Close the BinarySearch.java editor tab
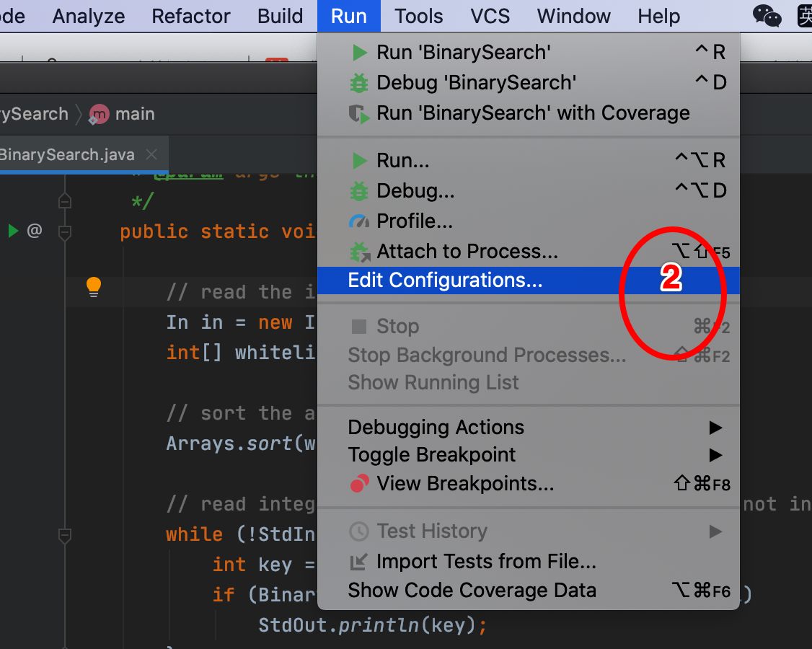This screenshot has width=812, height=649. (x=151, y=155)
